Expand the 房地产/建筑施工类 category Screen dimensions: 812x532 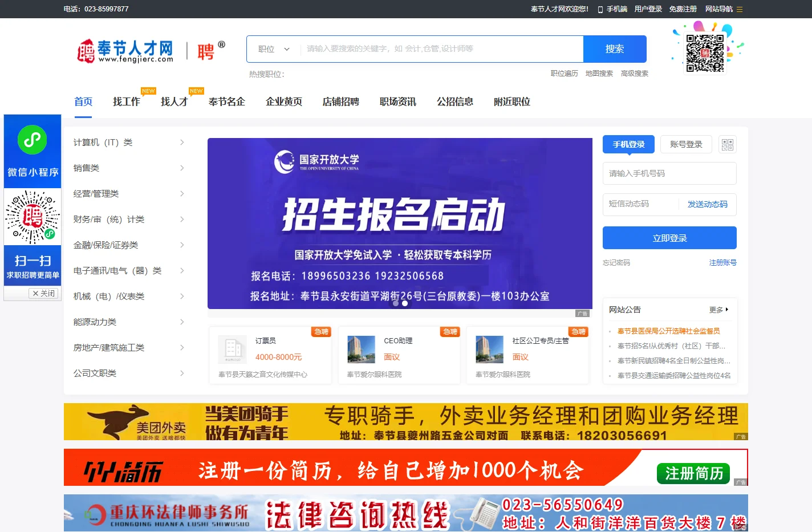coord(129,348)
